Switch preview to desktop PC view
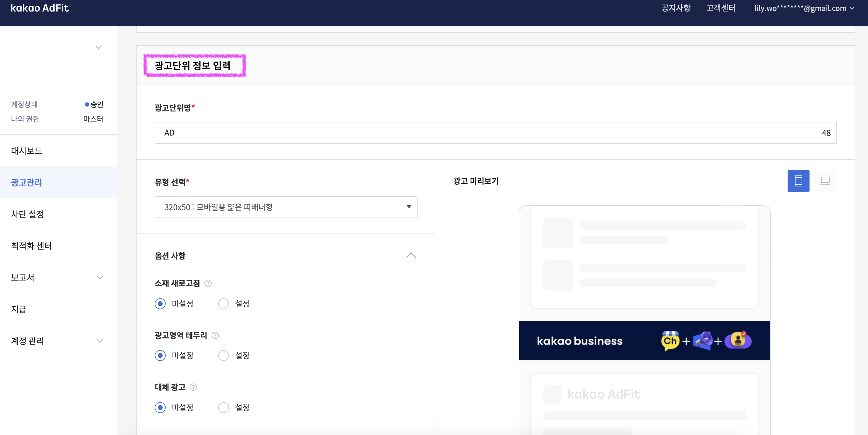 coord(825,181)
